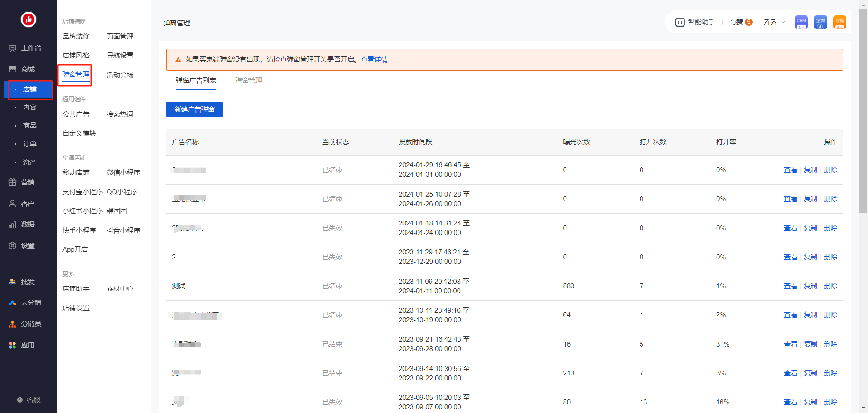Image resolution: width=868 pixels, height=413 pixels.
Task: Click the 有赞 notification badge 9
Action: click(749, 22)
